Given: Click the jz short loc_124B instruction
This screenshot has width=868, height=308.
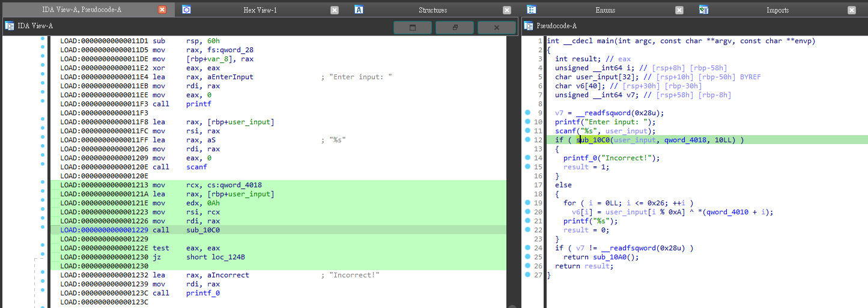Looking at the screenshot, I should (x=199, y=257).
